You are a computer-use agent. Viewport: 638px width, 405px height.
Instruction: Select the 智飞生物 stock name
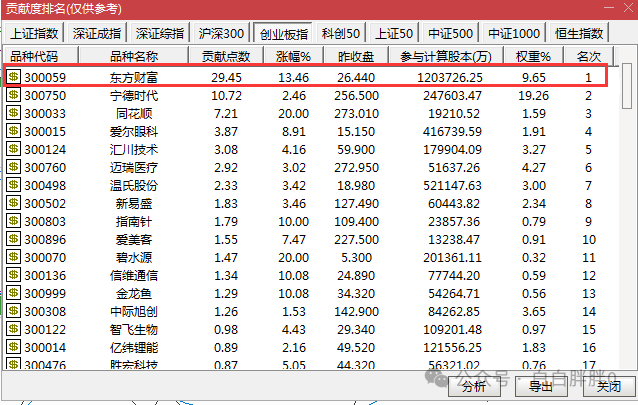click(x=133, y=329)
